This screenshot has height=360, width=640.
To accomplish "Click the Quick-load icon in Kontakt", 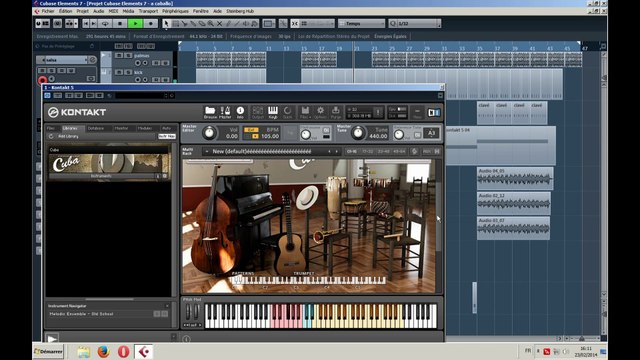I will point(287,112).
